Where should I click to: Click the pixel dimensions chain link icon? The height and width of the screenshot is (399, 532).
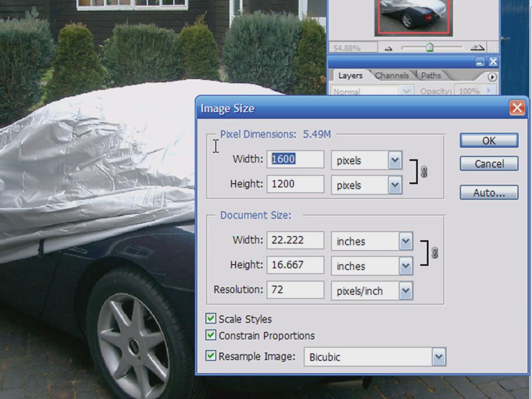tap(424, 172)
